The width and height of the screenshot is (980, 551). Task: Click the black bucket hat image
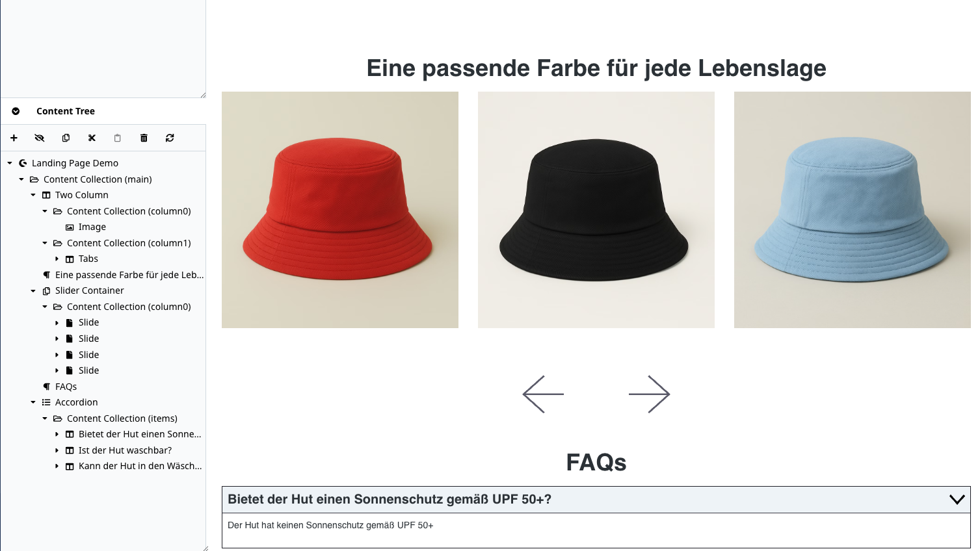point(596,210)
